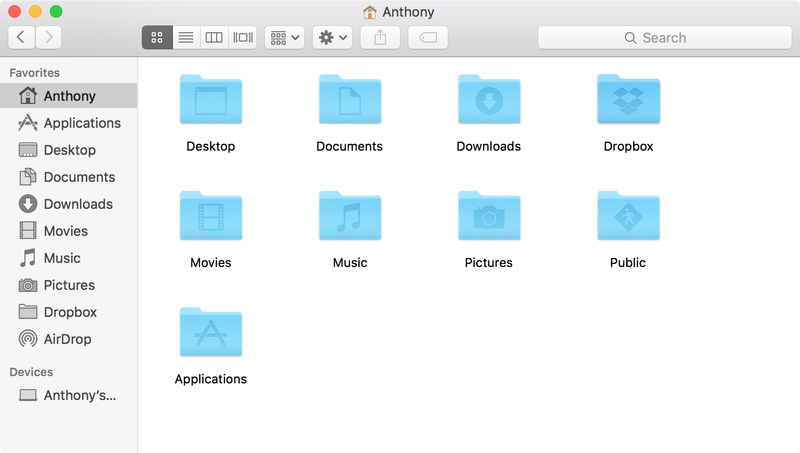Click inside the Search field
Image resolution: width=800 pixels, height=453 pixels.
665,38
